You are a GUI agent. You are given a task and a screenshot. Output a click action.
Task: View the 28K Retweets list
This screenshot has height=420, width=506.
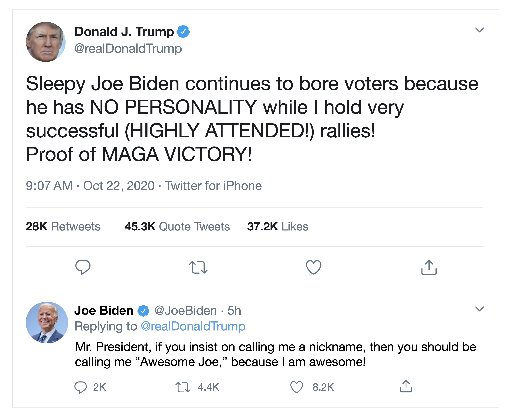pos(63,226)
